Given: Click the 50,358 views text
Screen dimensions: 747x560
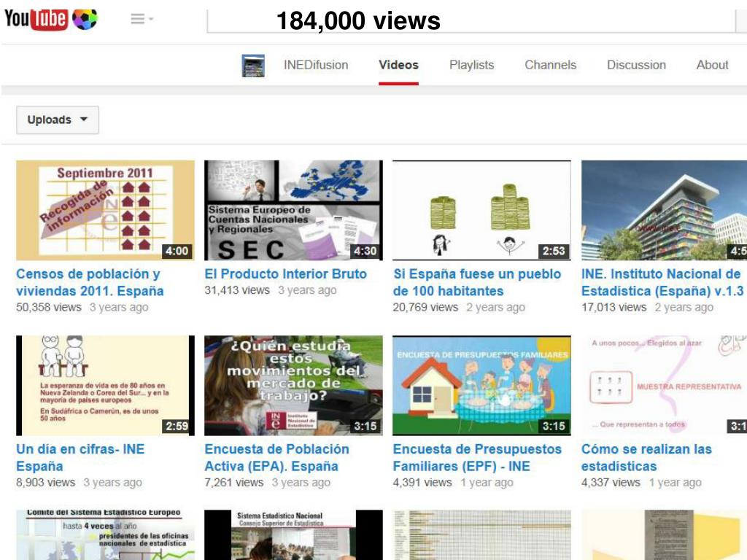Looking at the screenshot, I should 49,307.
